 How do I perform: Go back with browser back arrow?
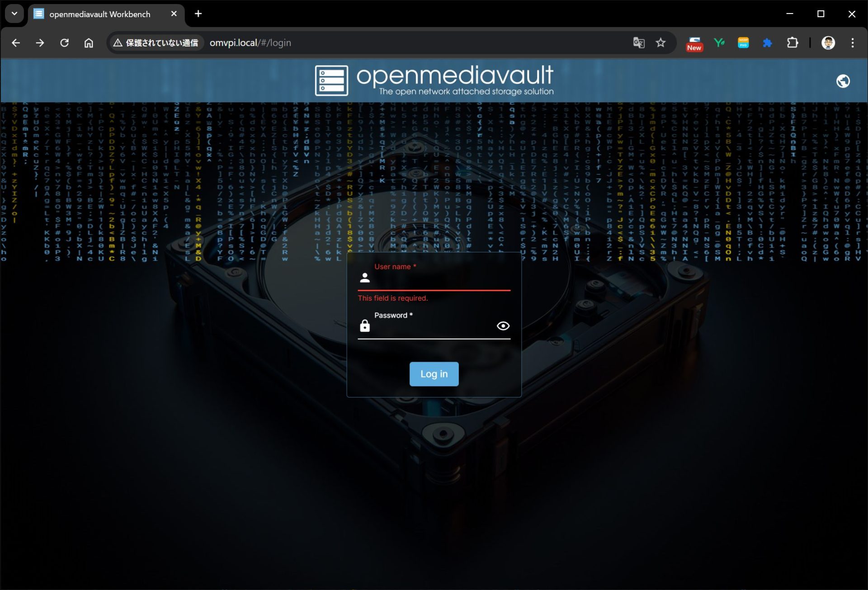[x=16, y=43]
